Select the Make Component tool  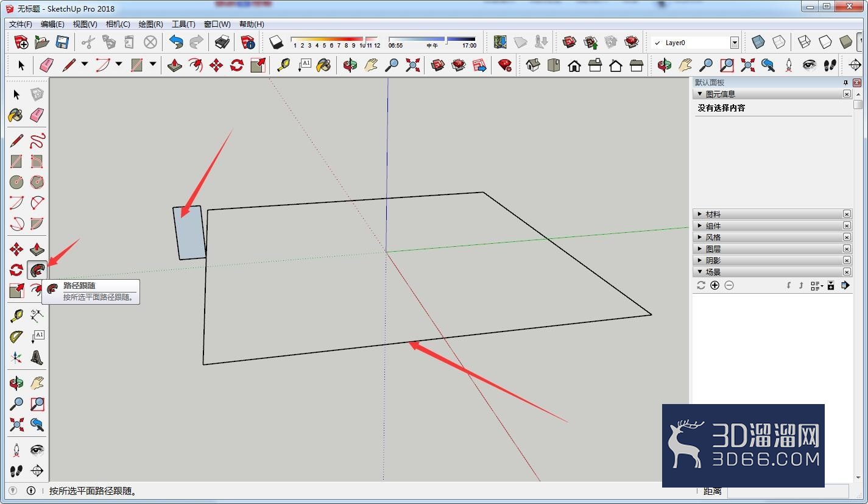click(x=37, y=94)
